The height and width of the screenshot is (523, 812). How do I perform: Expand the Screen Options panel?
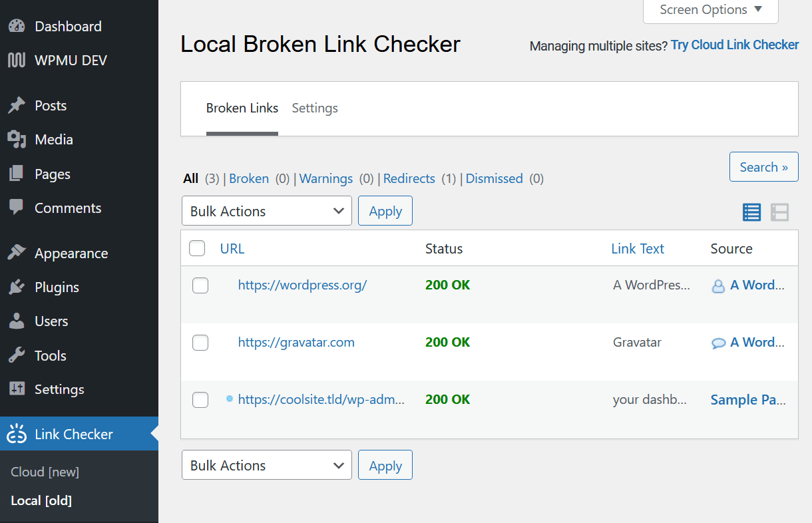[711, 10]
